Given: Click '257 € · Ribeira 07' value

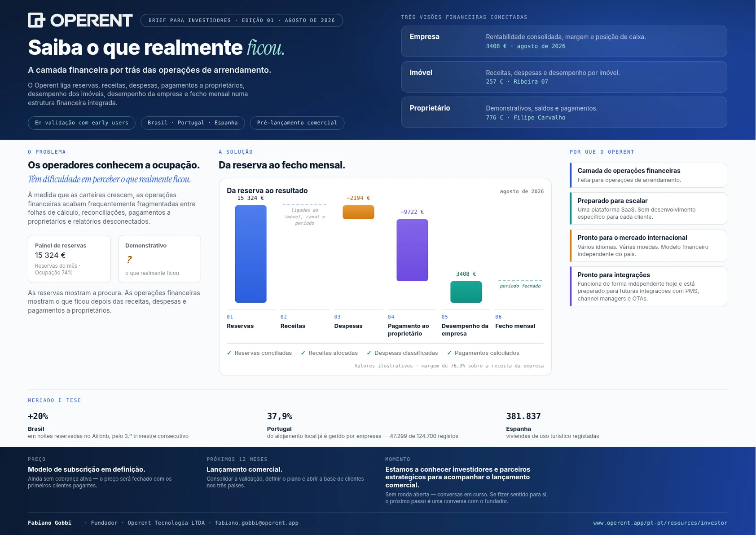Looking at the screenshot, I should pyautogui.click(x=517, y=82).
